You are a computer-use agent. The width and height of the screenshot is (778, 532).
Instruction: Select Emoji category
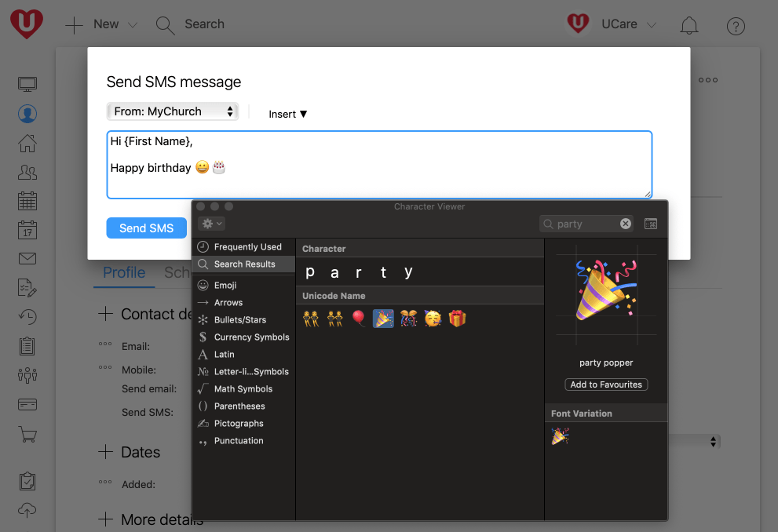click(x=243, y=285)
